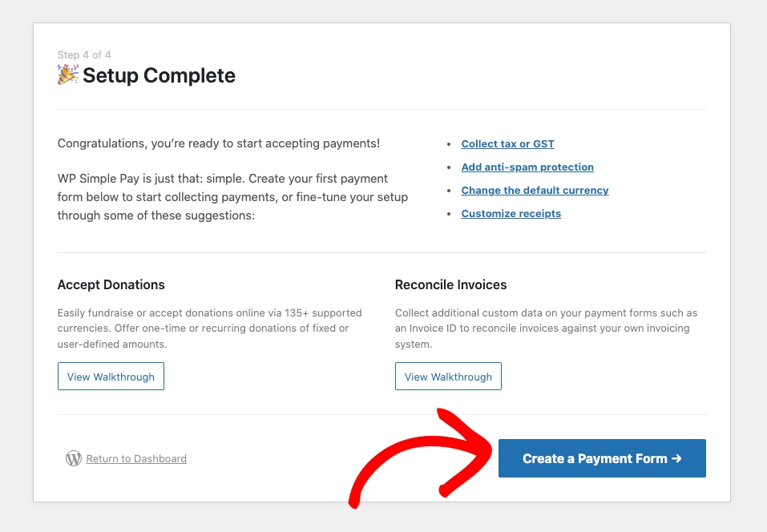Image resolution: width=767 pixels, height=532 pixels.
Task: Open the Customize receipts link
Action: (511, 214)
